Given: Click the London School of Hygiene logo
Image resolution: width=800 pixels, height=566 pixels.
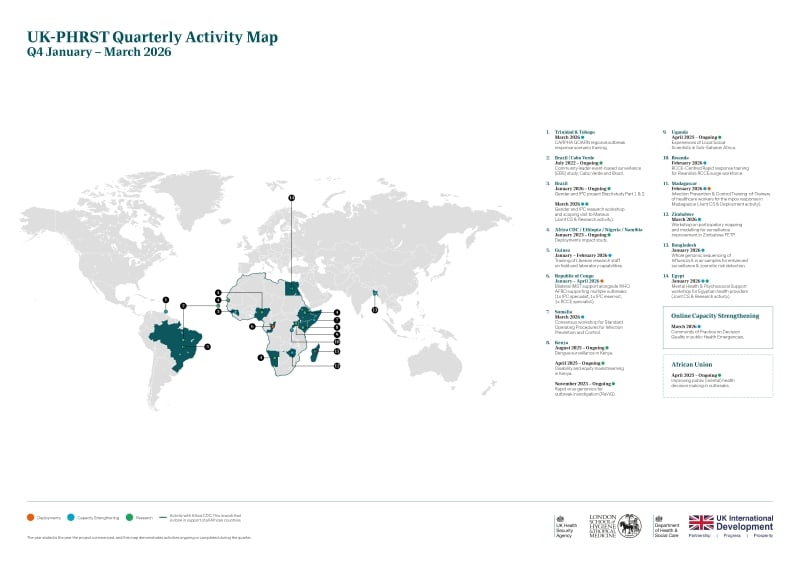Looking at the screenshot, I should 615,526.
